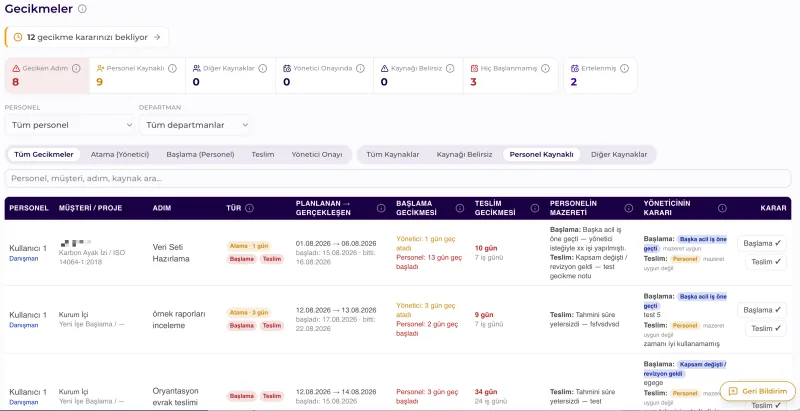Click the MÜŞTERİ / PROJE column header
Image resolution: width=800 pixels, height=411 pixels.
point(91,208)
